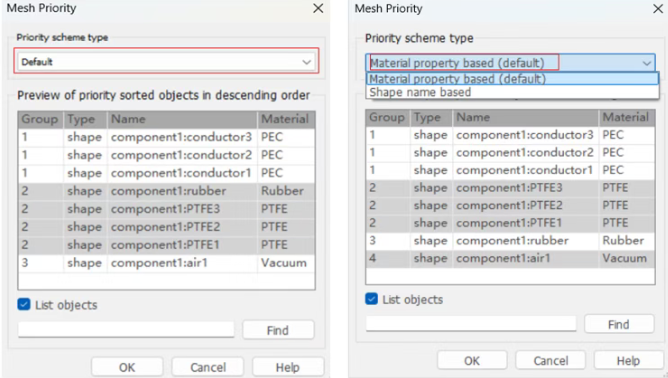Focus the search field in the left dialog
This screenshot has width=668, height=378.
pyautogui.click(x=126, y=329)
